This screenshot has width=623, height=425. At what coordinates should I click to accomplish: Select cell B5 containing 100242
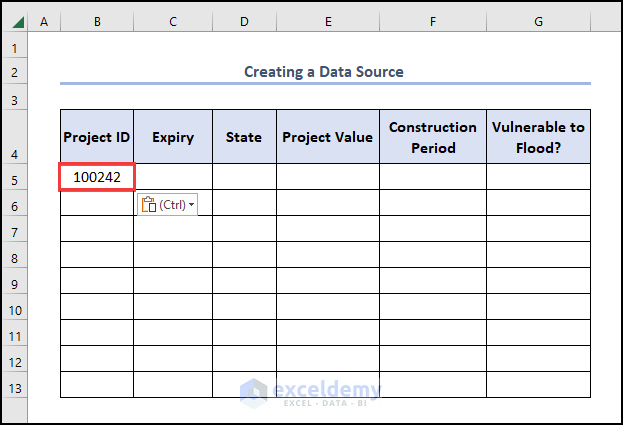97,177
